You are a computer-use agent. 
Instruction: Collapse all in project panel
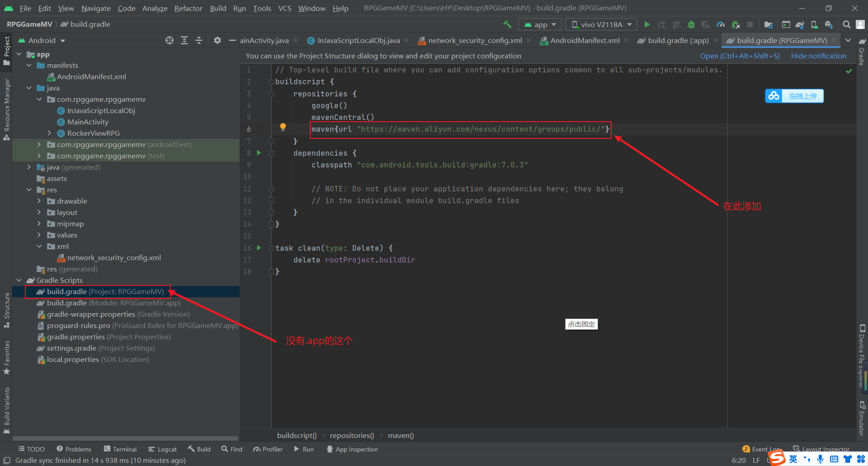pyautogui.click(x=199, y=40)
